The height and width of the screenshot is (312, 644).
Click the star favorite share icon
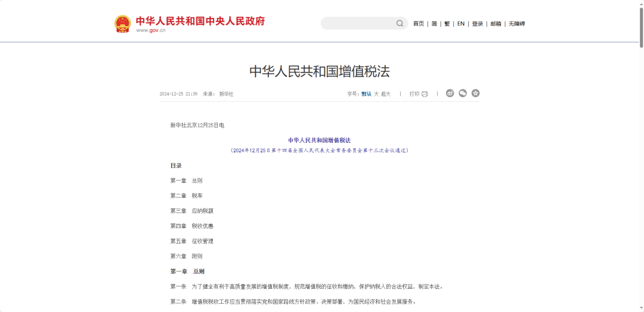[x=475, y=93]
